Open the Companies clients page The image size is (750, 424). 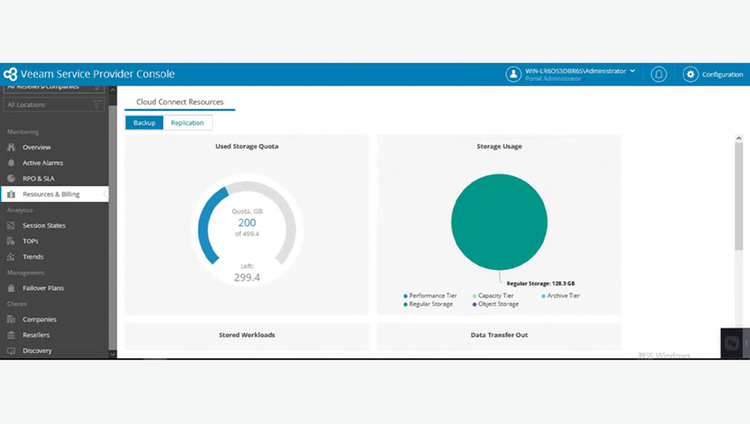click(x=39, y=319)
